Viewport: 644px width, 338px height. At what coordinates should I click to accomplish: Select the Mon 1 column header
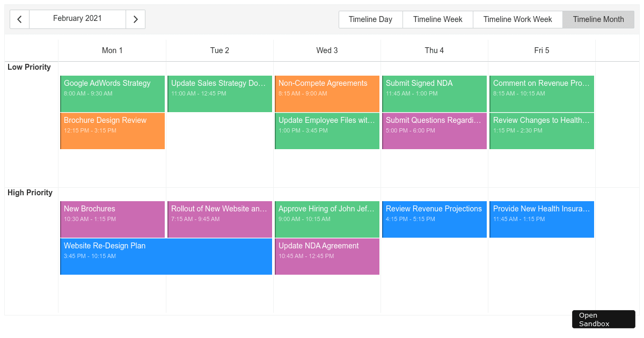(x=112, y=50)
